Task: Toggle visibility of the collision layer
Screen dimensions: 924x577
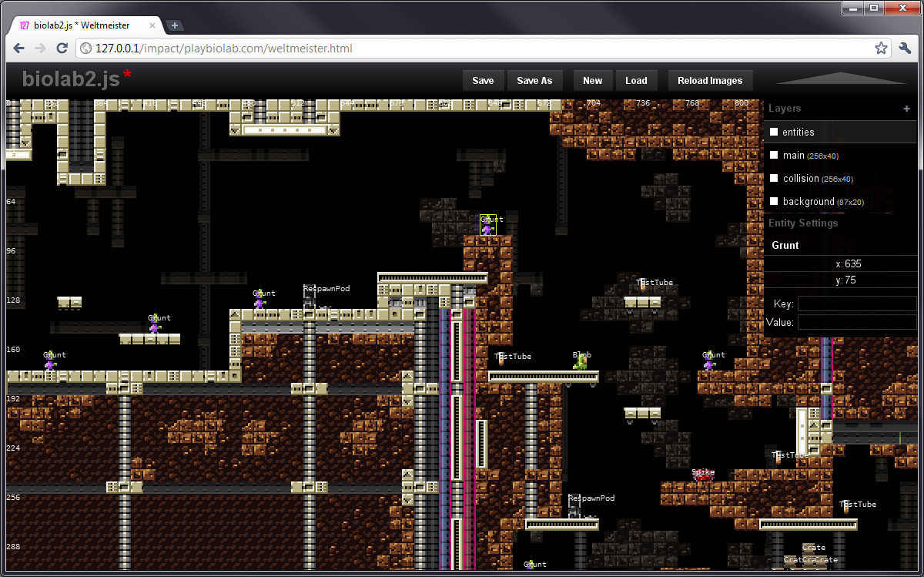Action: click(774, 178)
